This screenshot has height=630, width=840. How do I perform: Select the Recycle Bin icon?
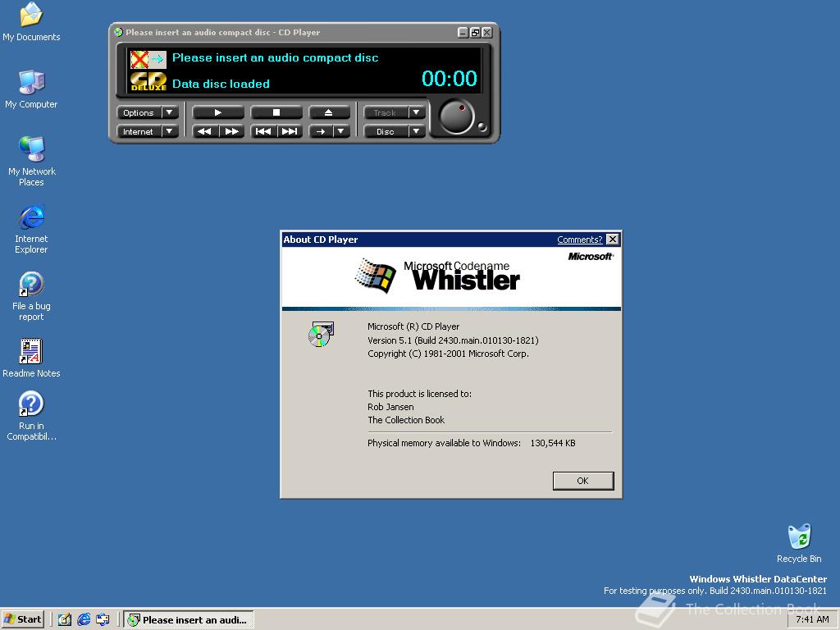[799, 543]
